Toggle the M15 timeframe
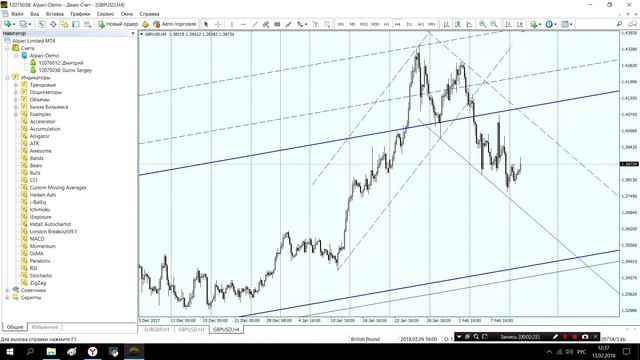 (x=363, y=24)
